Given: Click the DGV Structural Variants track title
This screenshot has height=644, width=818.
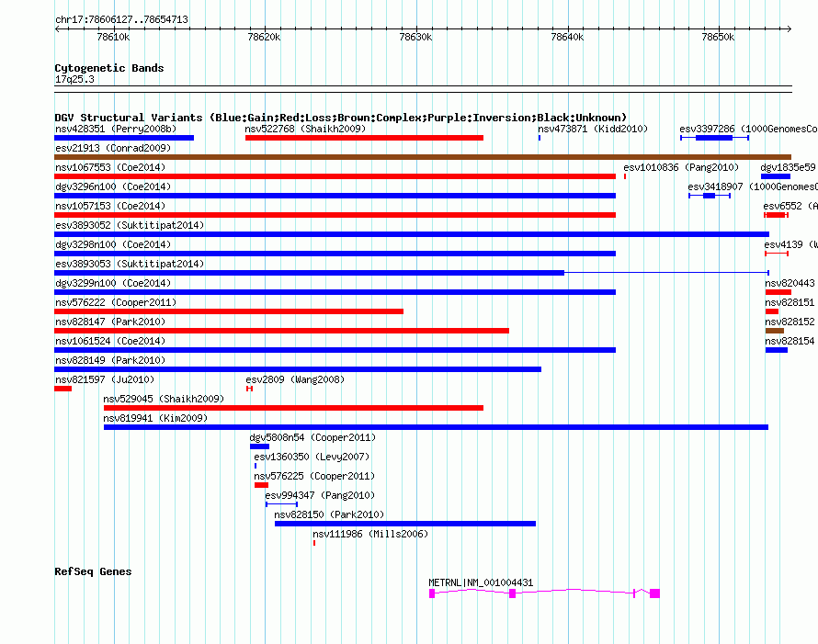Looking at the screenshot, I should [x=340, y=118].
